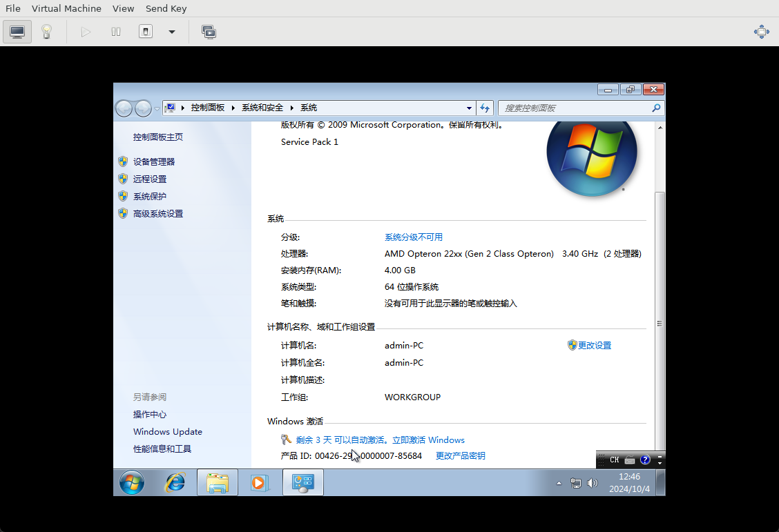The height and width of the screenshot is (532, 779).
Task: Pause the virtual machine
Action: pos(116,32)
